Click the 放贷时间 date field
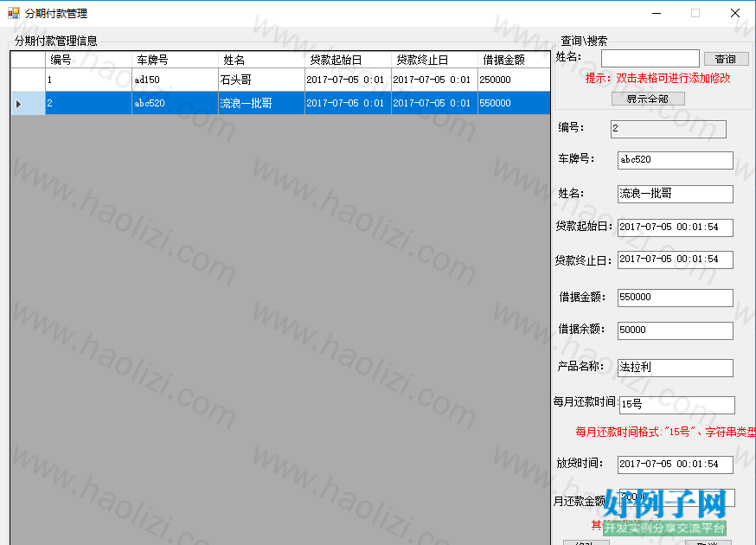The height and width of the screenshot is (545, 756). click(x=675, y=465)
